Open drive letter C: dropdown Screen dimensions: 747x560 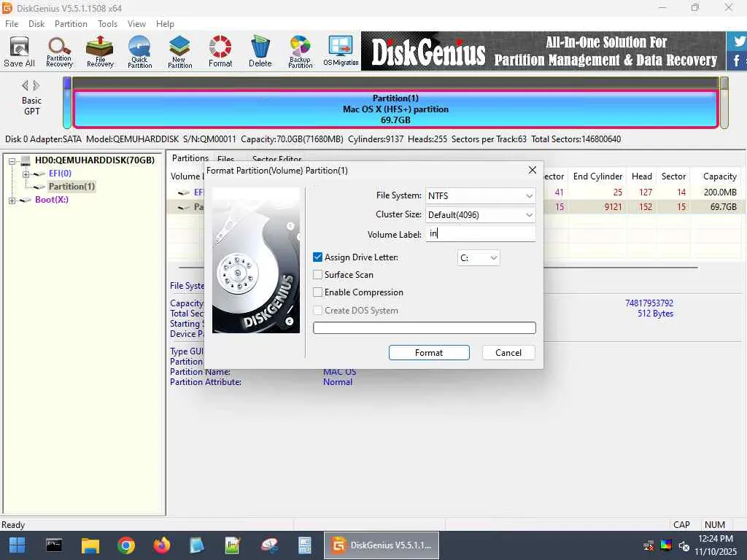click(x=479, y=258)
